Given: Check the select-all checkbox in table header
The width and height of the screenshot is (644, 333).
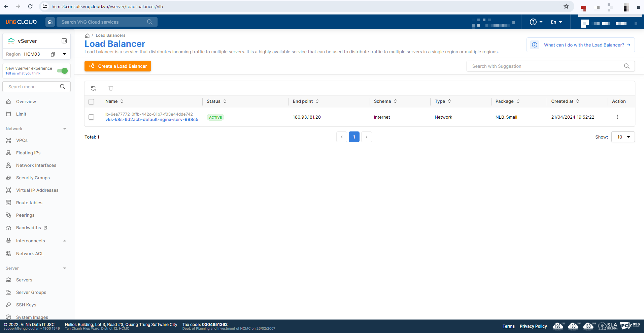Looking at the screenshot, I should coord(91,101).
